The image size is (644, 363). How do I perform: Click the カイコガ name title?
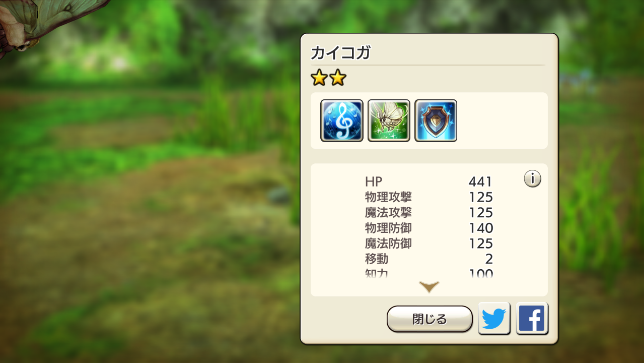341,52
